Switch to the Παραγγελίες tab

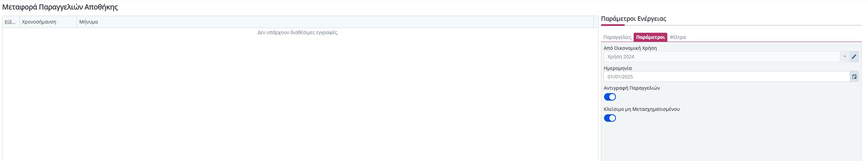[x=617, y=37]
